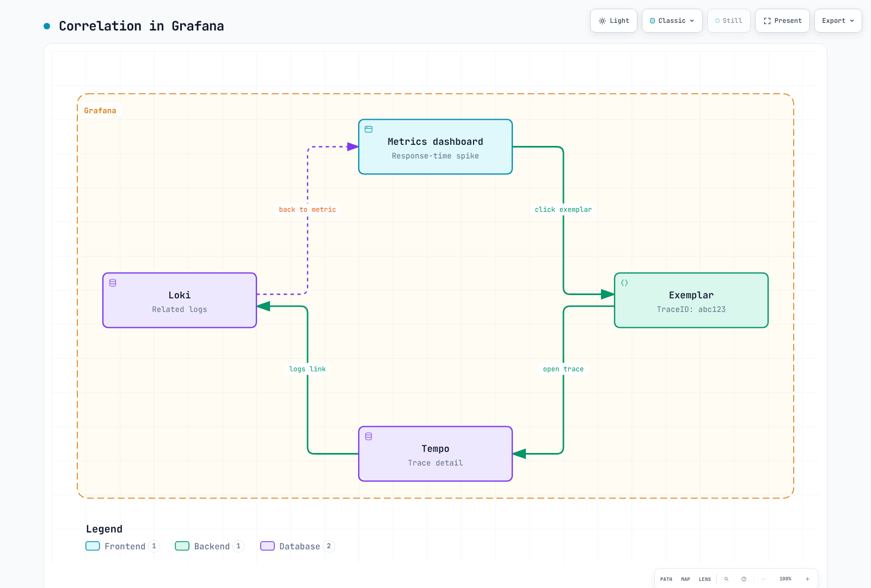Click the 'logs link' edge label
This screenshot has width=871, height=588.
(308, 369)
